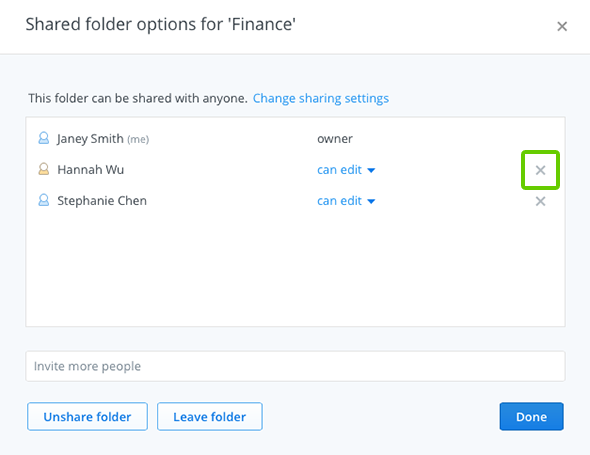Open Hannah Wu's 'can edit' permission dropdown
This screenshot has height=455, width=590.
pos(346,170)
